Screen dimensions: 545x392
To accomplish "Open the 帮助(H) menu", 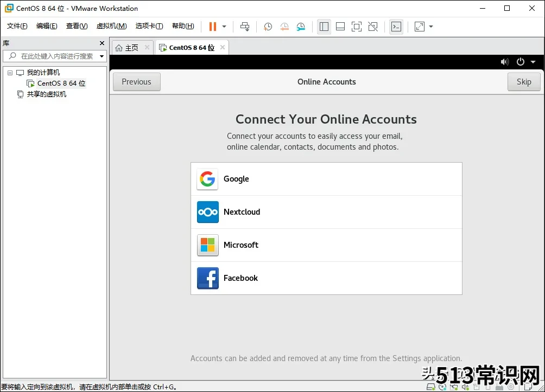I will point(183,26).
